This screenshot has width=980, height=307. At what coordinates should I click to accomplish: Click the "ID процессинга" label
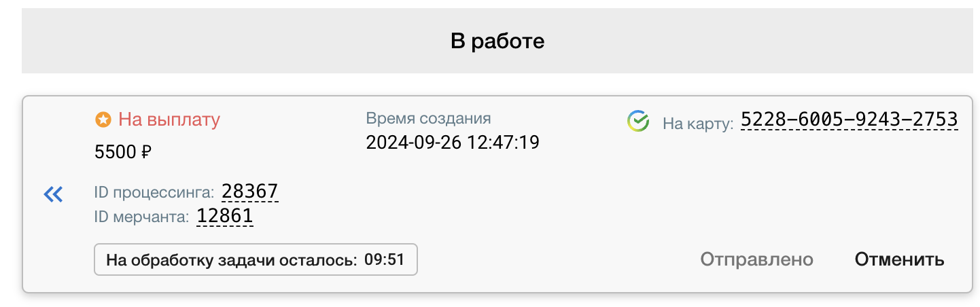(154, 193)
